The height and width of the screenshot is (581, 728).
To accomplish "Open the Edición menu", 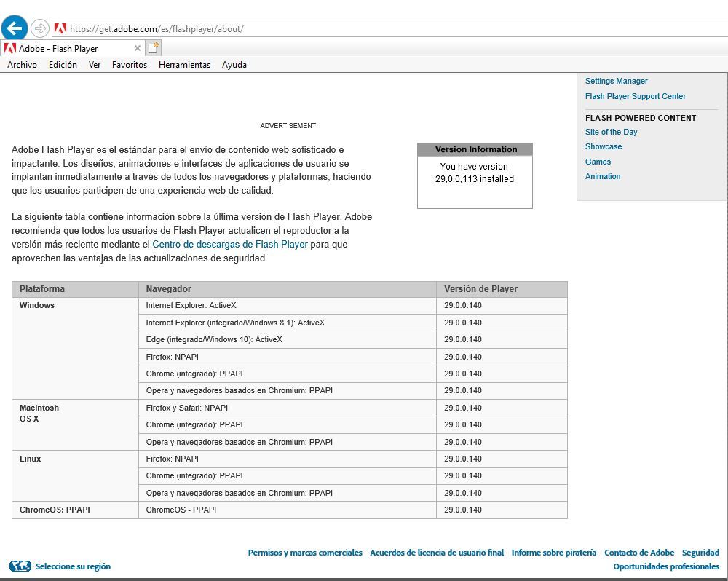I will point(63,65).
